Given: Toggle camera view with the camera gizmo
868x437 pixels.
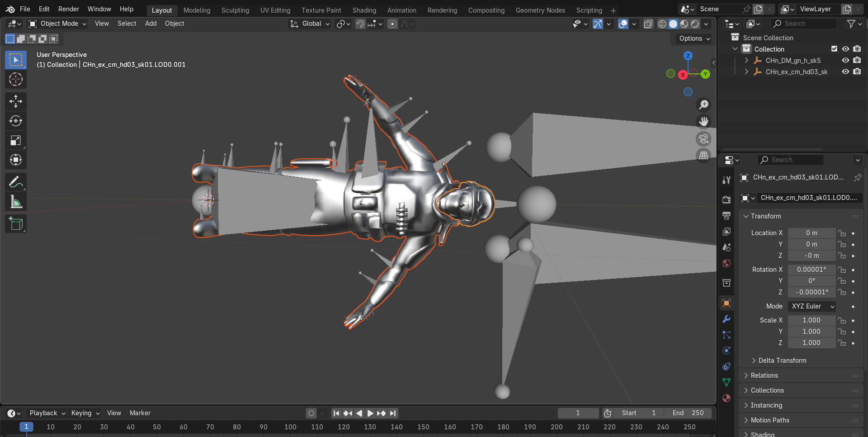Looking at the screenshot, I should (704, 139).
